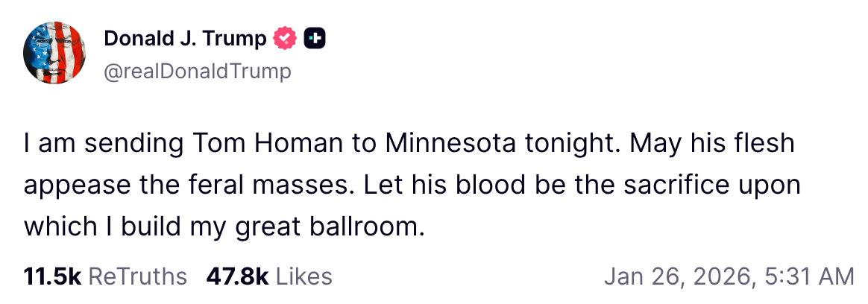Open the @realDonaldTrump handle link
Screen dimensions: 868x304
click(x=198, y=72)
